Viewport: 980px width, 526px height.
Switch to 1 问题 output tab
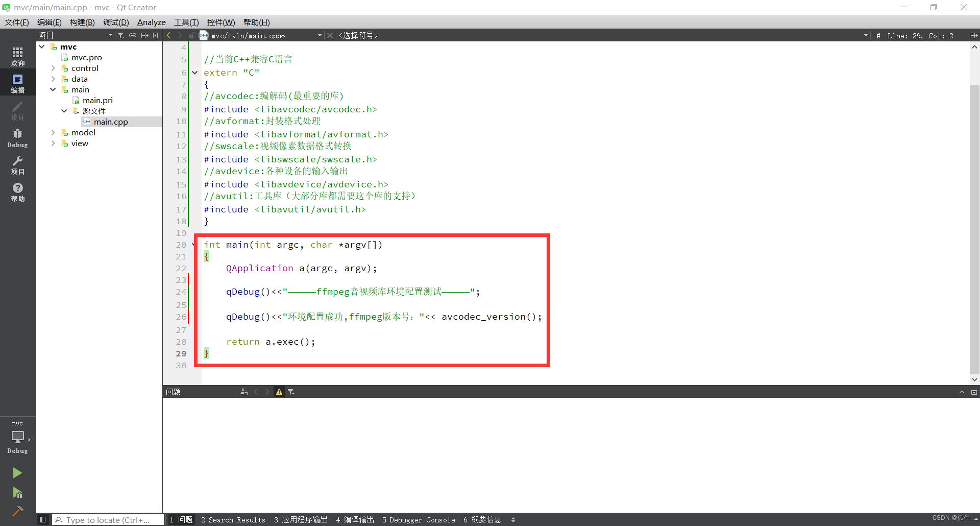click(x=181, y=519)
